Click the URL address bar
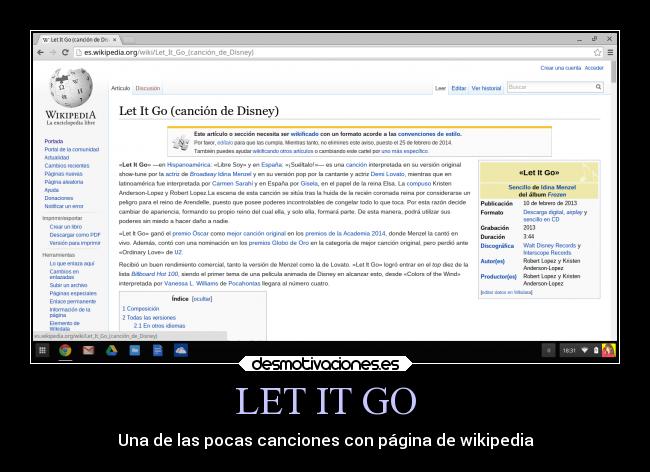 point(334,53)
